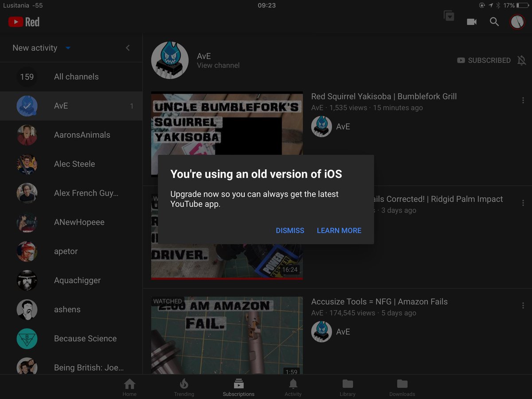Open New activity sort dropdown
Screen dimensions: 532x399
[x=42, y=48]
